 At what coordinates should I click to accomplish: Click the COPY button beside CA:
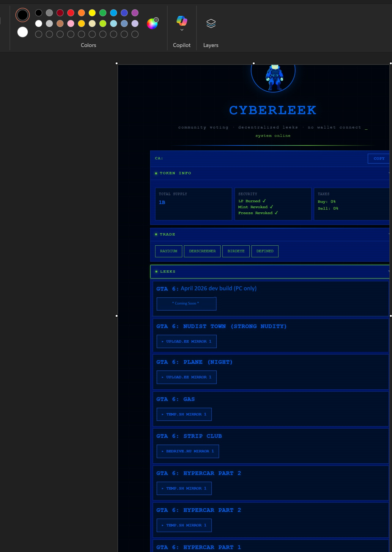379,159
